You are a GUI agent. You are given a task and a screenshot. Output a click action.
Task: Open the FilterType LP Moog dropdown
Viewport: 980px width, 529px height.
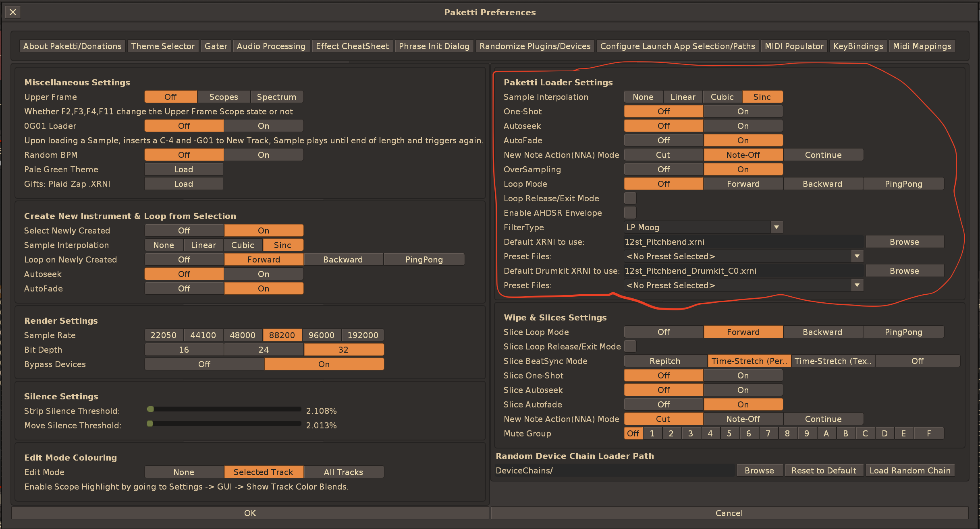[776, 227]
